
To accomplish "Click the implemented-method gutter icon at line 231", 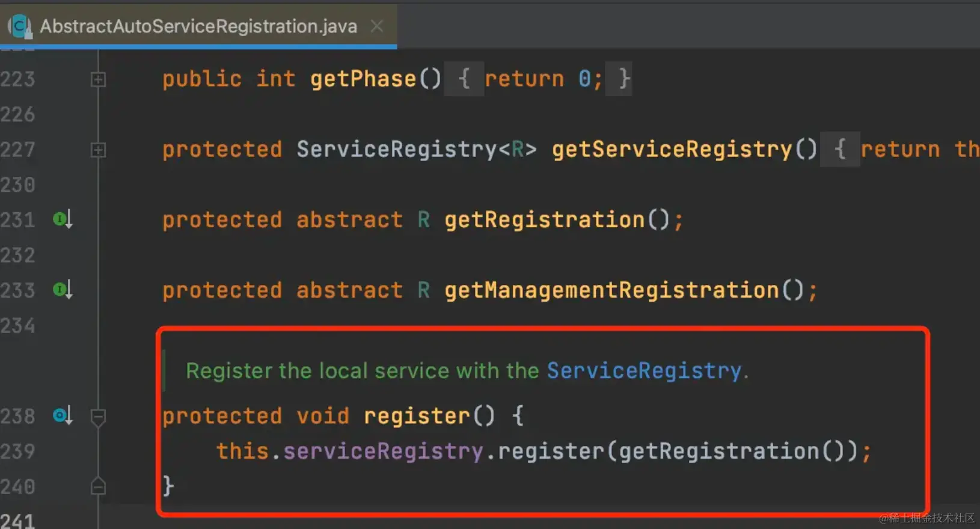I will click(63, 219).
